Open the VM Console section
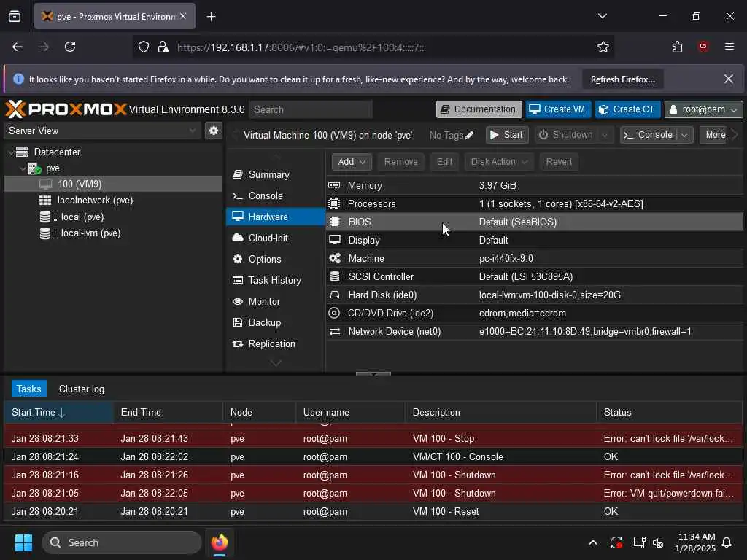Image resolution: width=747 pixels, height=560 pixels. [x=266, y=195]
